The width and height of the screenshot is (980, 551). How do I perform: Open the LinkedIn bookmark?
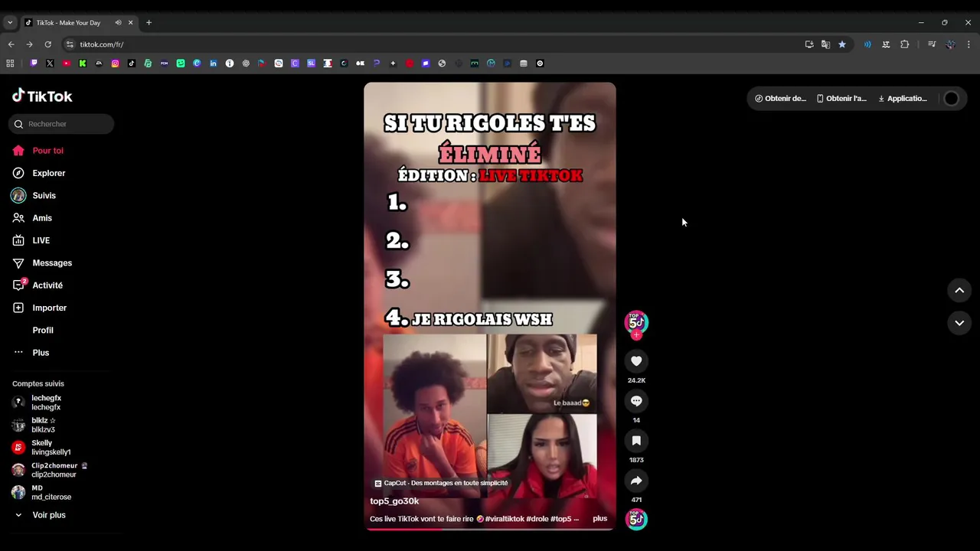click(214, 64)
